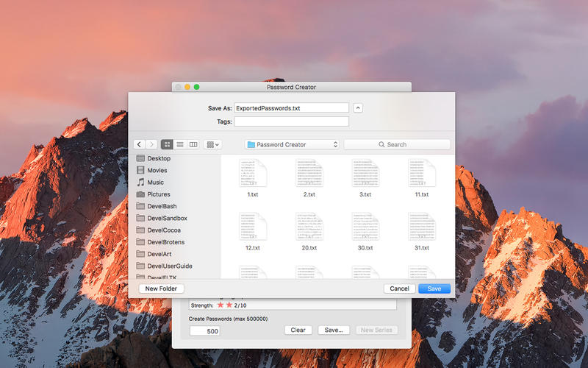This screenshot has height=368, width=588.
Task: Click the New Folder button
Action: (162, 289)
